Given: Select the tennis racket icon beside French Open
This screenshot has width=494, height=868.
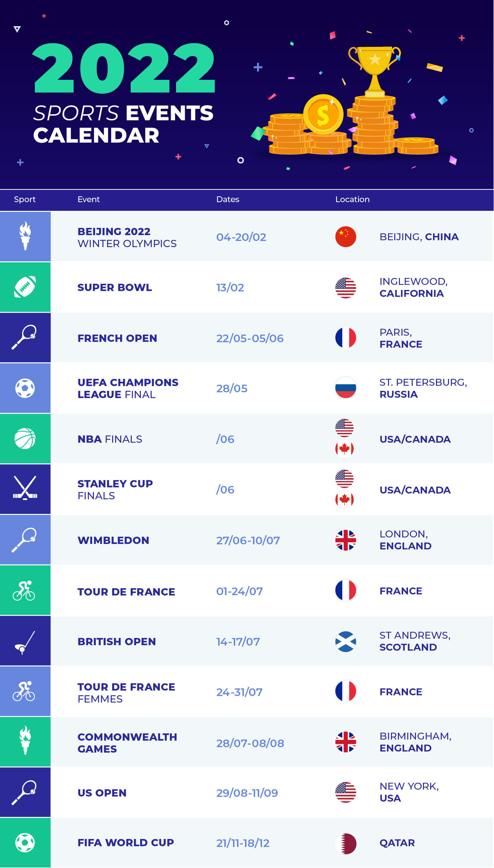Looking at the screenshot, I should click(24, 337).
